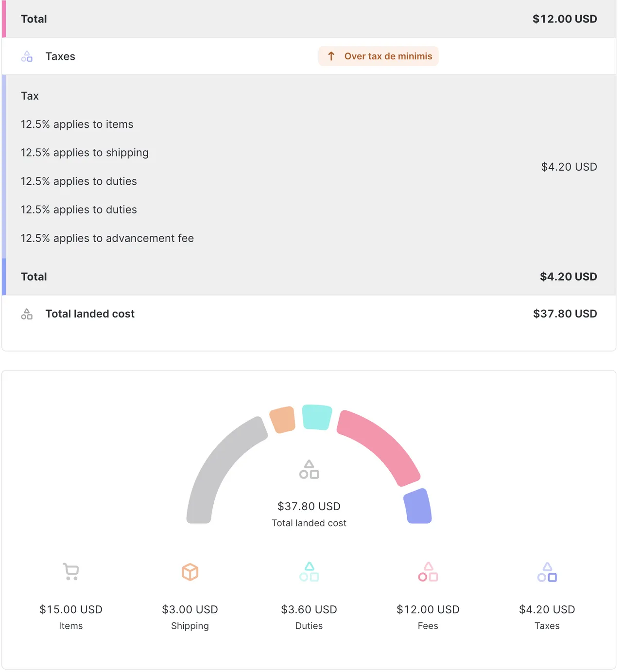Click the Total landed cost scale icon
622x672 pixels.
(27, 314)
